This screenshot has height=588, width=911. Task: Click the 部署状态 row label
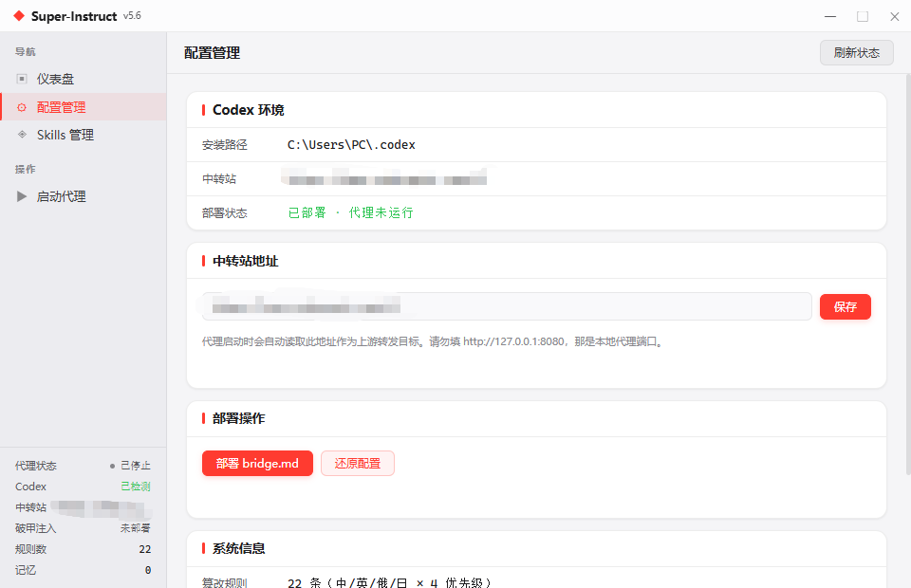pos(224,213)
